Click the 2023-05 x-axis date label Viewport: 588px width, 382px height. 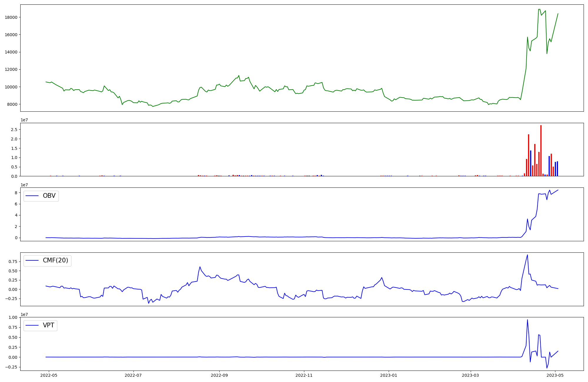555,375
